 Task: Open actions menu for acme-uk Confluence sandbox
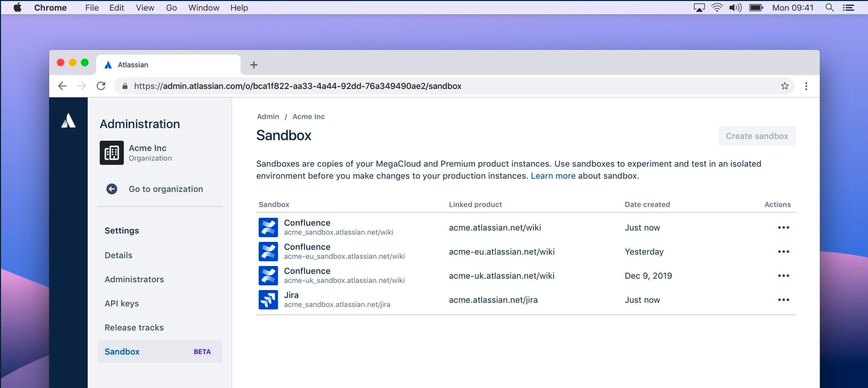(x=783, y=276)
